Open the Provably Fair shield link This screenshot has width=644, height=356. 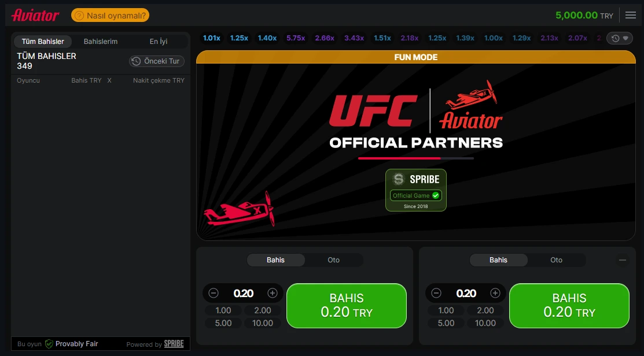[x=72, y=344]
